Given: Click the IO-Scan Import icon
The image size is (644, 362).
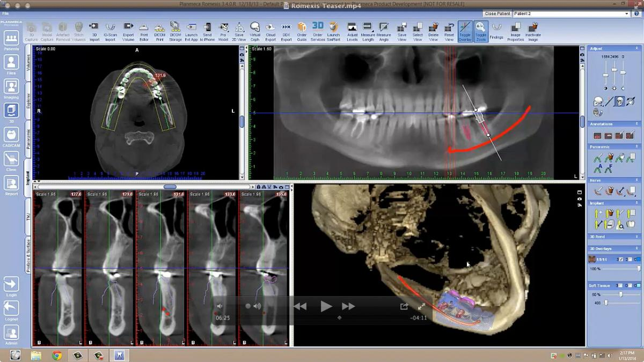Looking at the screenshot, I should click(x=110, y=32).
